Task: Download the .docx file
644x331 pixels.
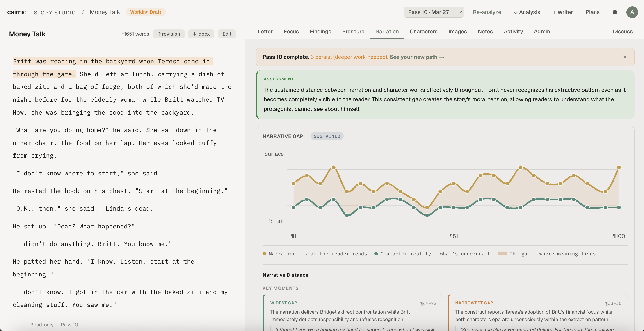Action: (201, 34)
